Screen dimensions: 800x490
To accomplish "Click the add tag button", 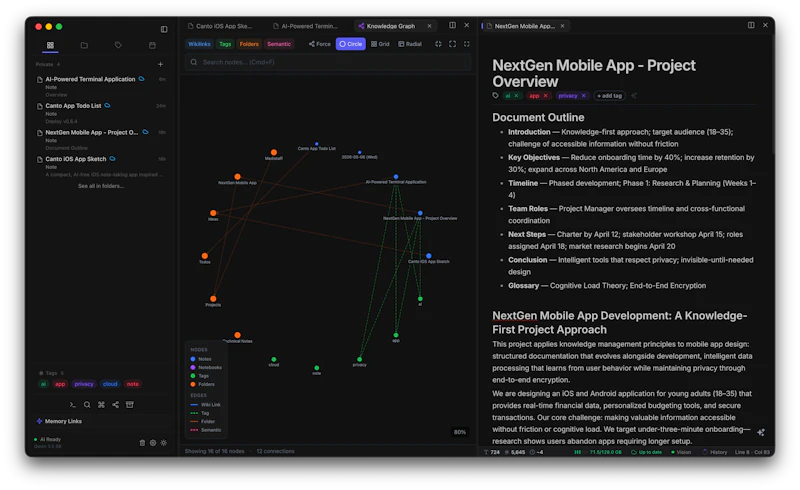I will click(609, 96).
